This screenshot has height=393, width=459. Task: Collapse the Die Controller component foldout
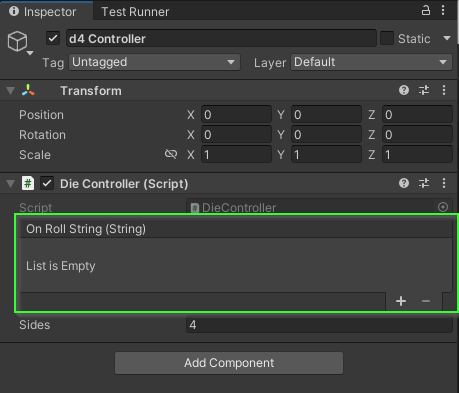11,184
